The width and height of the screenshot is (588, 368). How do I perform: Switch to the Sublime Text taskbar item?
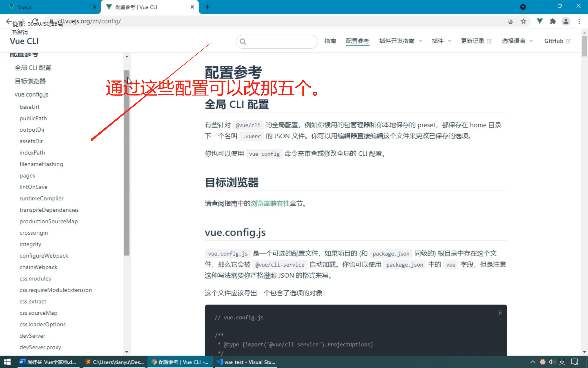click(114, 362)
